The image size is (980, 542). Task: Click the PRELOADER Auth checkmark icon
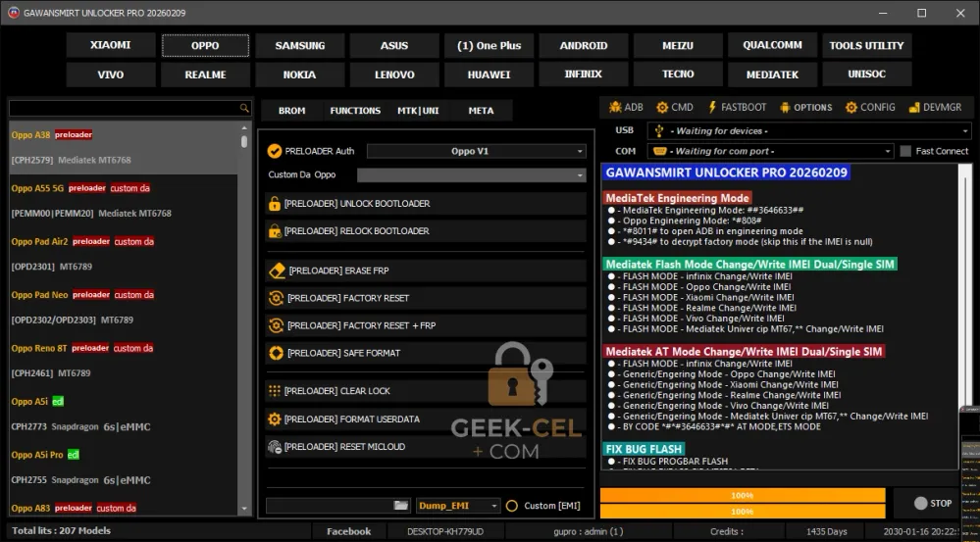(x=275, y=151)
